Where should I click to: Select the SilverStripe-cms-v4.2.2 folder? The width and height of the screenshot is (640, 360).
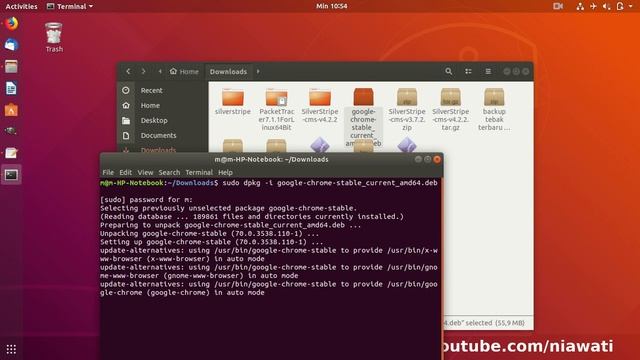pos(320,105)
